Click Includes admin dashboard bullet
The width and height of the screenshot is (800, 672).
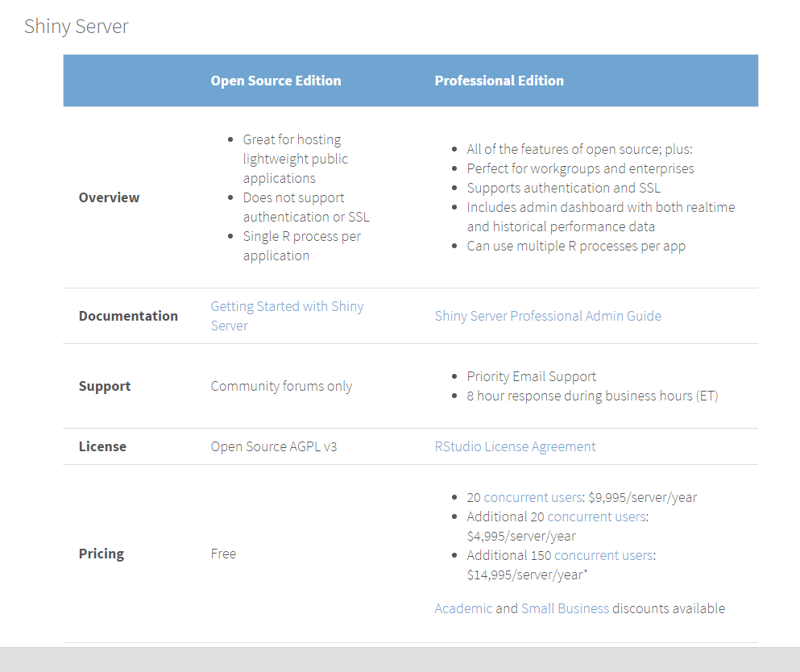pyautogui.click(x=601, y=217)
